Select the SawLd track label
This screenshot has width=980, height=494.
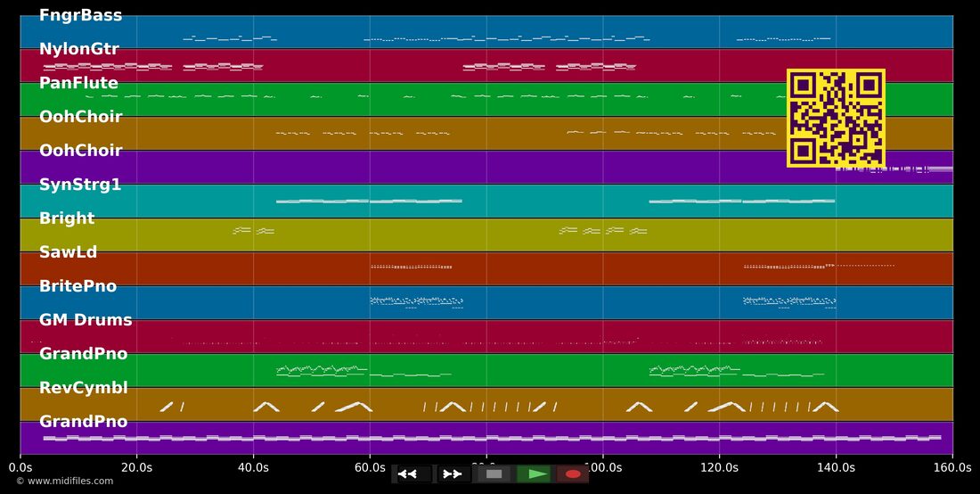(68, 252)
